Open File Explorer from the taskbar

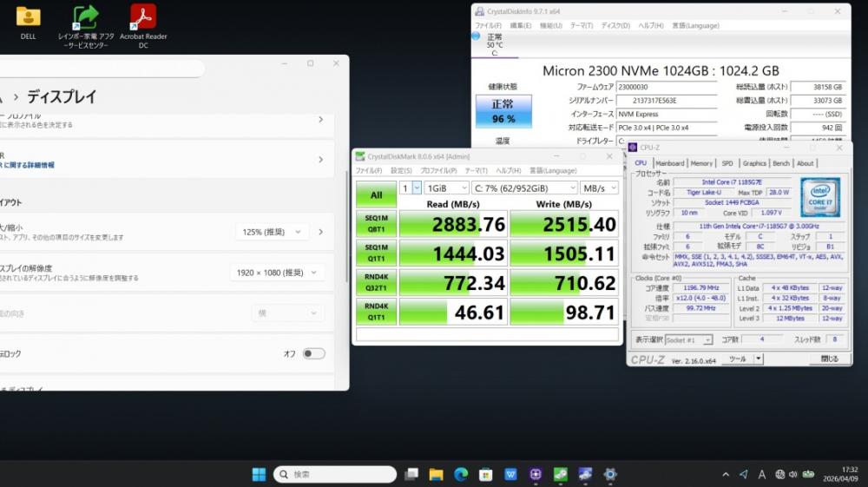tap(436, 474)
